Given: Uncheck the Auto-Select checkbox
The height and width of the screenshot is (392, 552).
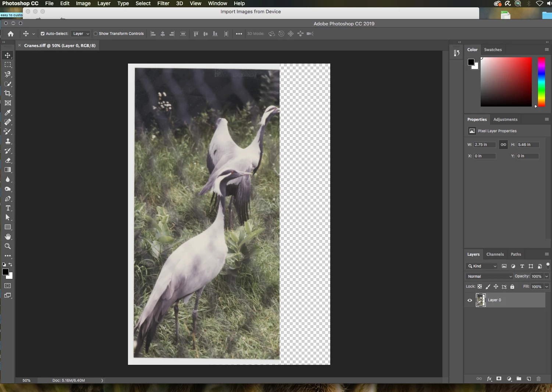Looking at the screenshot, I should tap(43, 33).
